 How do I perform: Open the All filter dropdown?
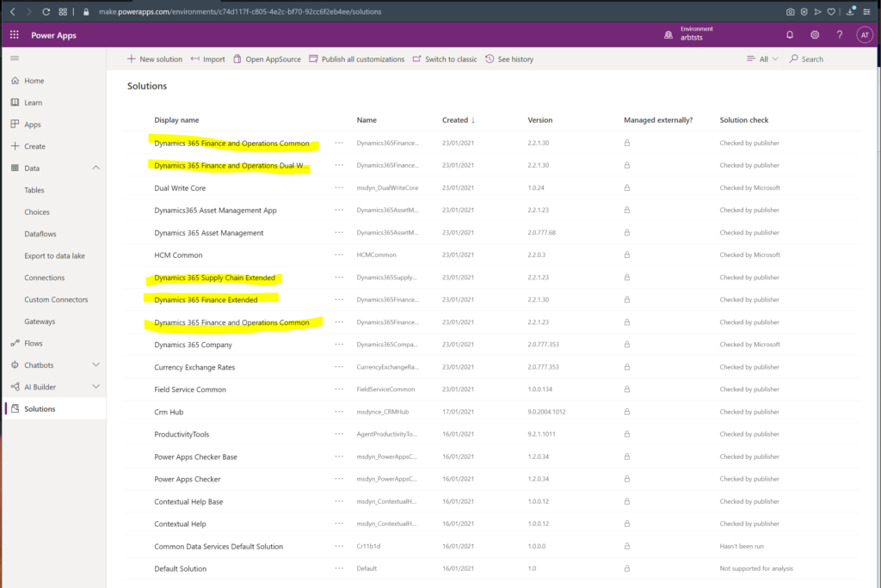pos(762,59)
